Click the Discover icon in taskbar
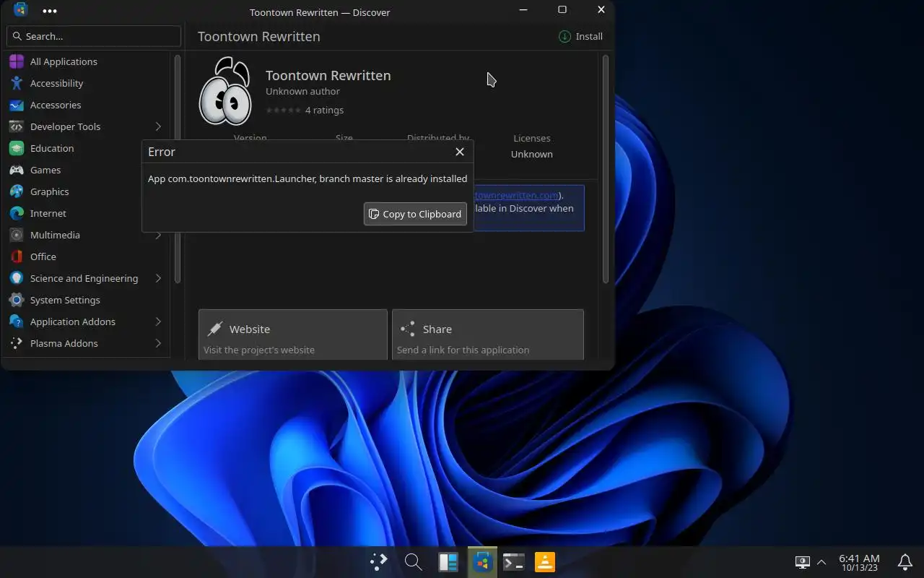The image size is (924, 578). coord(482,562)
